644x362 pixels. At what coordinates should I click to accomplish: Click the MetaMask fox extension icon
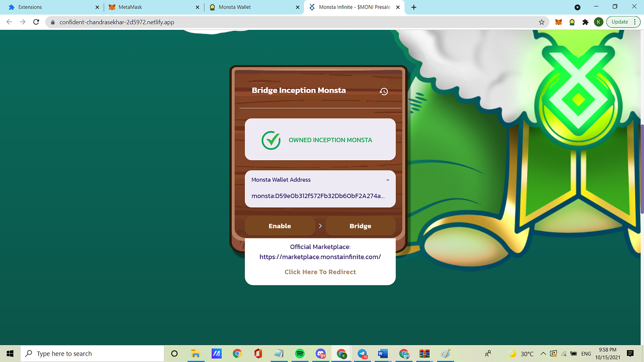click(559, 22)
